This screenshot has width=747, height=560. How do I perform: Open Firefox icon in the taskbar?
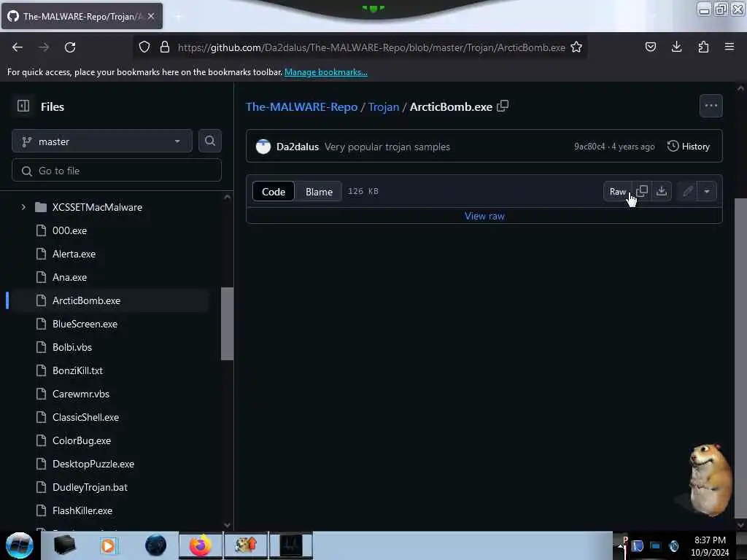(x=200, y=545)
